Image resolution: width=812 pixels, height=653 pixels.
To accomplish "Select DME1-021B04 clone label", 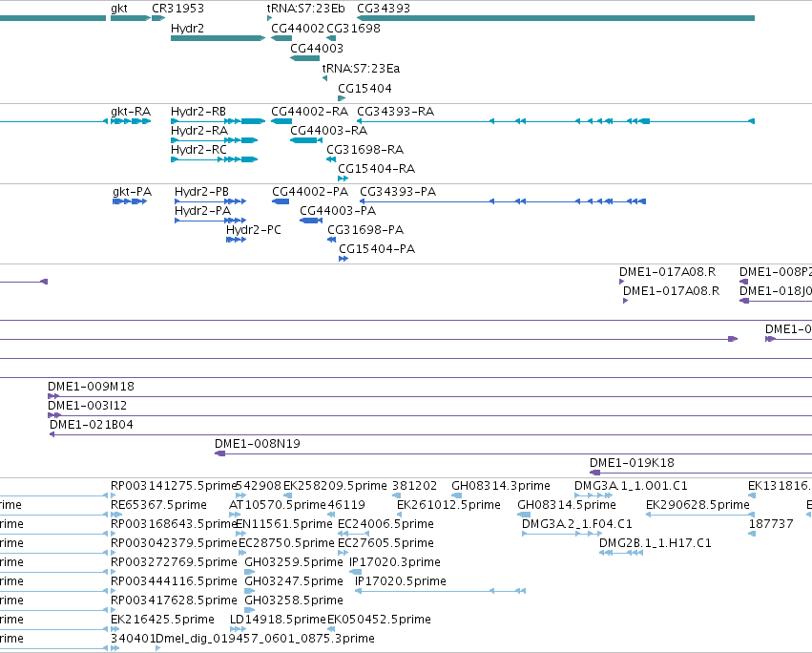I will [92, 425].
